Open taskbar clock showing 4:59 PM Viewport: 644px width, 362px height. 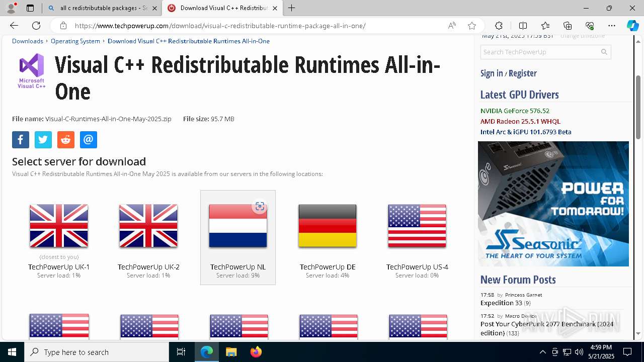pos(601,352)
